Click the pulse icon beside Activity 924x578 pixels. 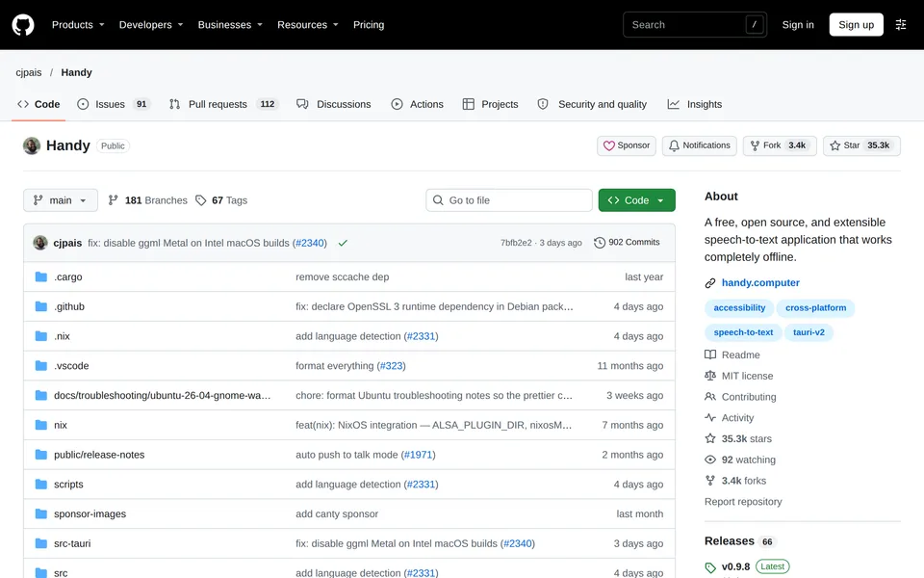point(710,417)
